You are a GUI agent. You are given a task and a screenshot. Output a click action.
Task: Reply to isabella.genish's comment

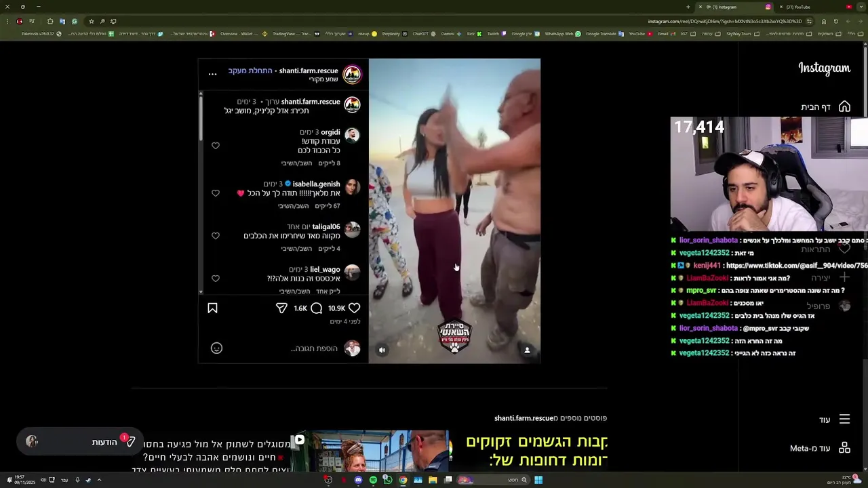293,206
